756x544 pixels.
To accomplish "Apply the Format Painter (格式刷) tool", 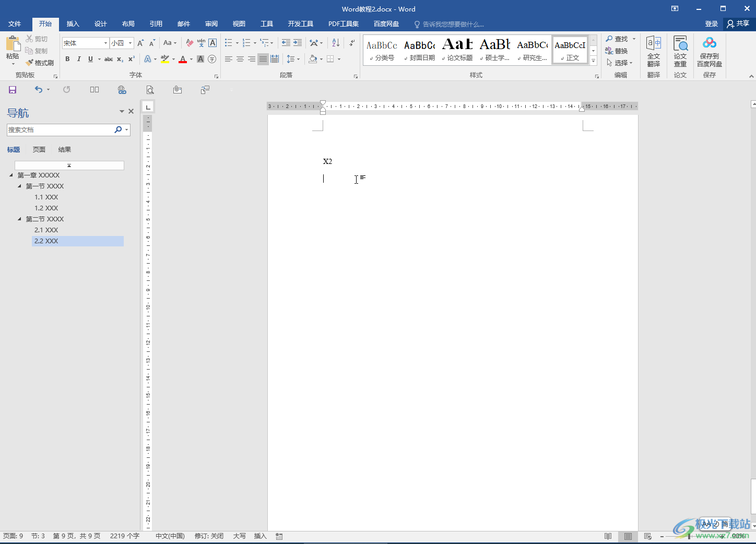I will (x=40, y=63).
